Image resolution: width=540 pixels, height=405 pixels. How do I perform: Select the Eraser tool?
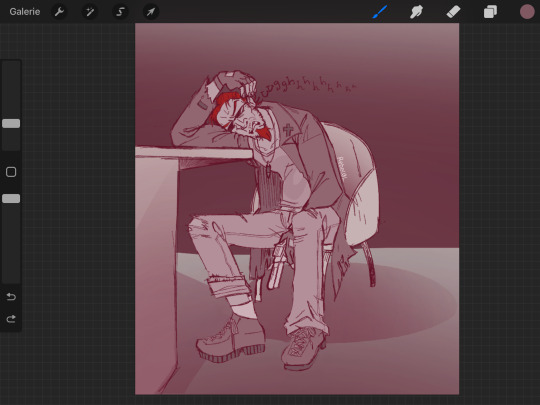coord(453,12)
